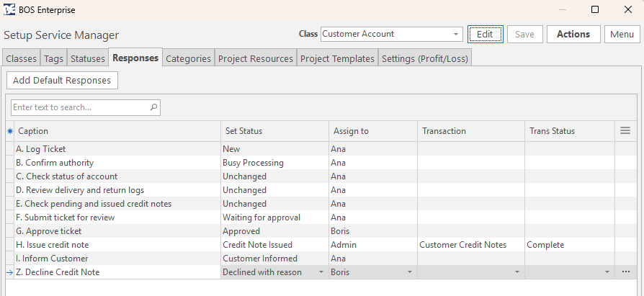Screen dimensions: 644x296
Task: Expand the Declined with reason status dropdown
Action: point(321,272)
